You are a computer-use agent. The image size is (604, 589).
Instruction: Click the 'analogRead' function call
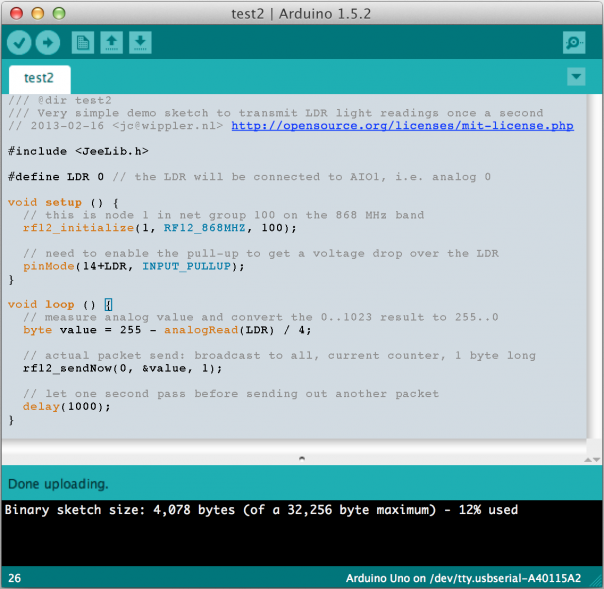tap(201, 330)
